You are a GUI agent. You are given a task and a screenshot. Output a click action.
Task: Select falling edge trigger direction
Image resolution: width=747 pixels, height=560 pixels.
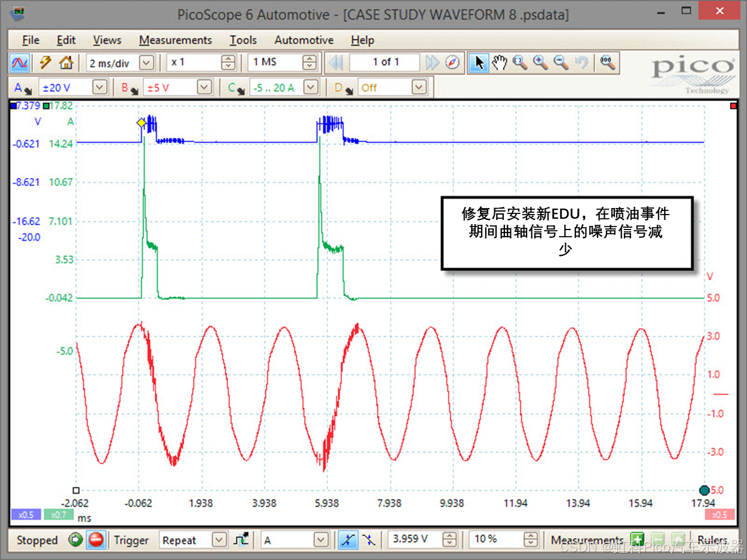[x=368, y=540]
